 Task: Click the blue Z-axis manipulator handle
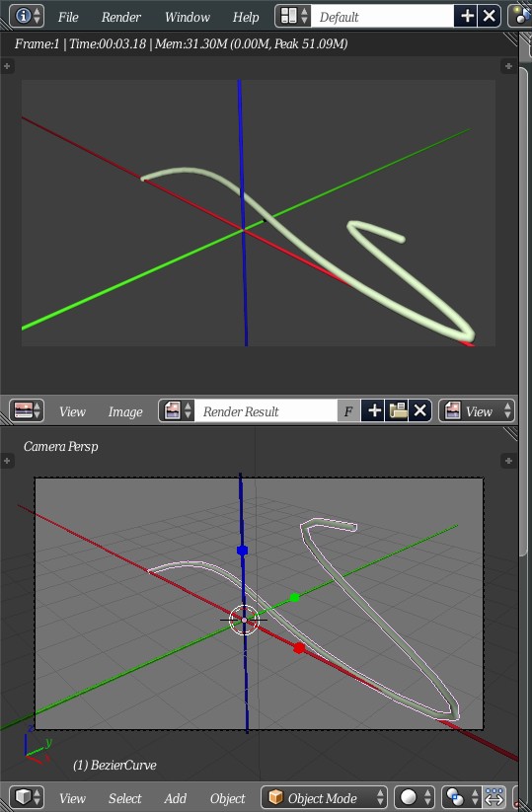(x=242, y=550)
